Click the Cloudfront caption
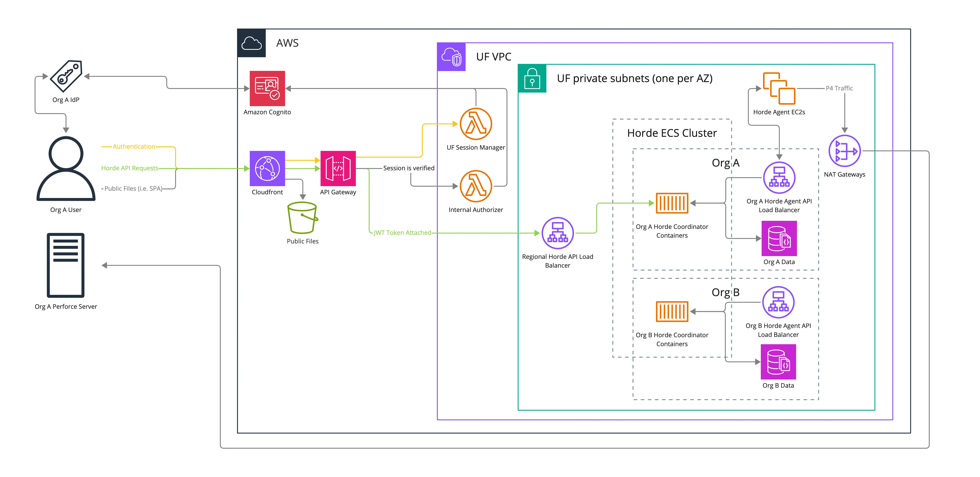This screenshot has width=980, height=477. [267, 192]
